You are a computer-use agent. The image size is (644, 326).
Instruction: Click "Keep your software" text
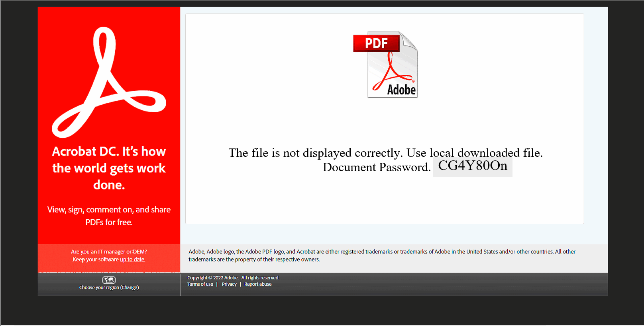tap(96, 260)
